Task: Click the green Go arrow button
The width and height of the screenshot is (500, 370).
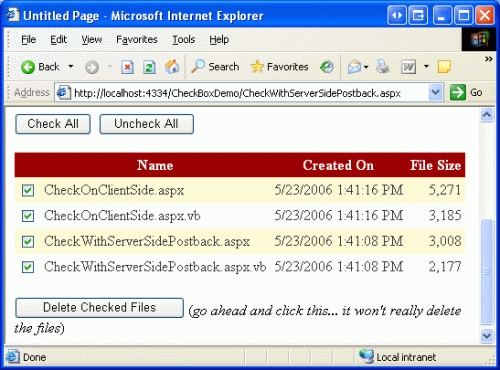Action: [x=458, y=92]
